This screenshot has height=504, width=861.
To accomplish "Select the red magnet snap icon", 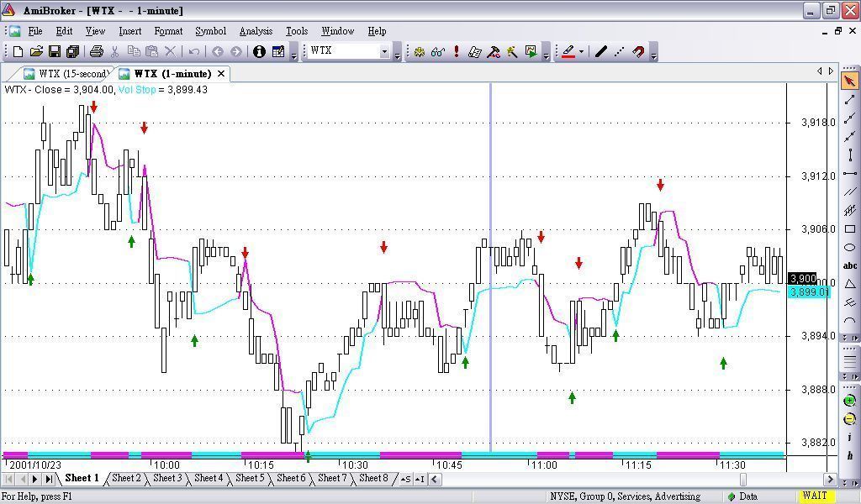I will (x=638, y=51).
